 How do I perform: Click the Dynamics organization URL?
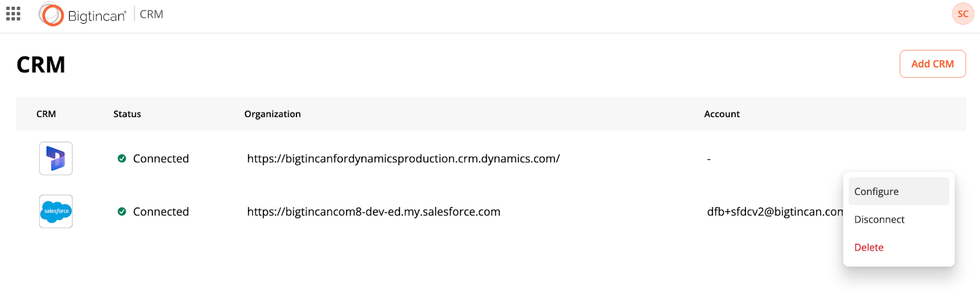[x=403, y=159]
